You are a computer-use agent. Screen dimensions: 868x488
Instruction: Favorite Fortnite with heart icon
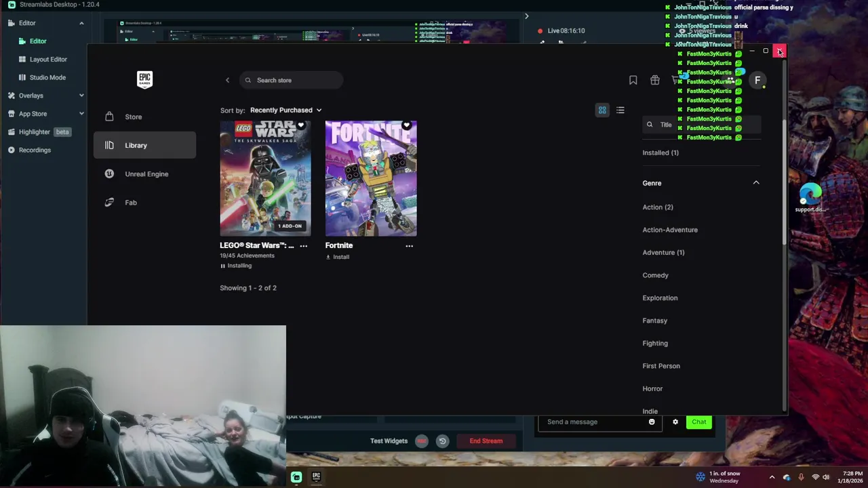click(x=406, y=125)
